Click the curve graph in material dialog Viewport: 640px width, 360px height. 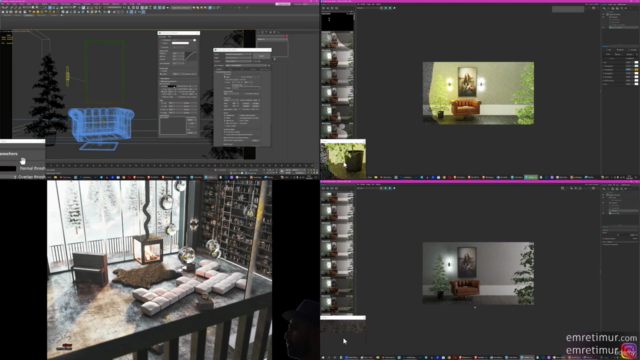pyautogui.click(x=191, y=56)
